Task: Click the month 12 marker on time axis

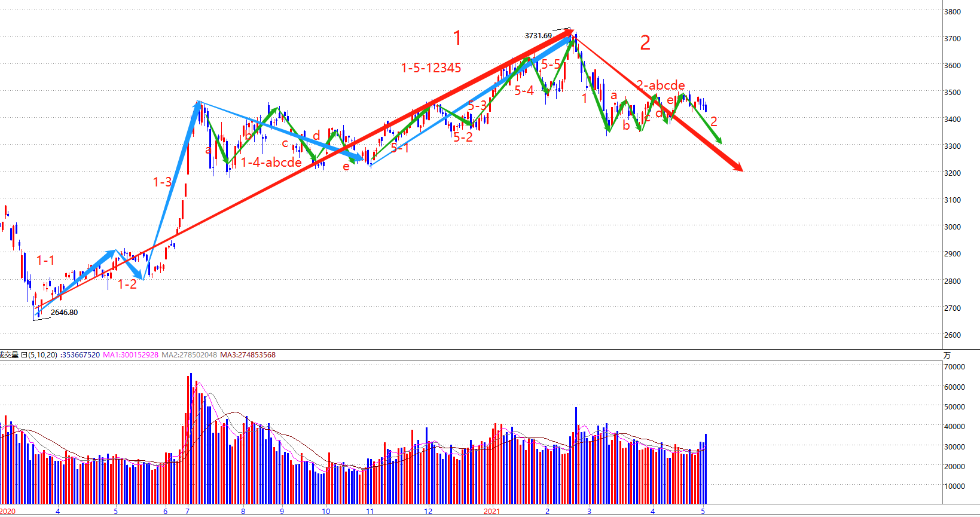Action: pyautogui.click(x=428, y=512)
